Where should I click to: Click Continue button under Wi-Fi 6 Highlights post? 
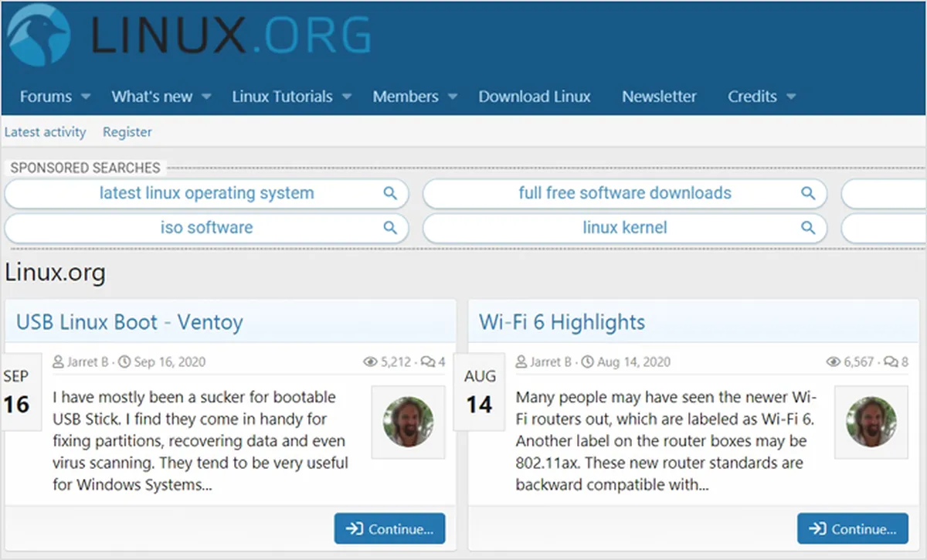(x=853, y=529)
